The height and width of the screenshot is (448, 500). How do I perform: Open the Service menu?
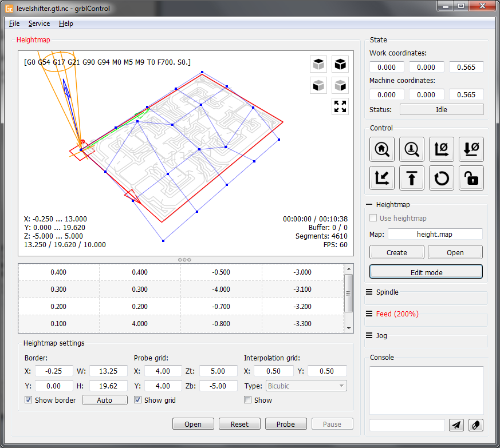(x=39, y=23)
